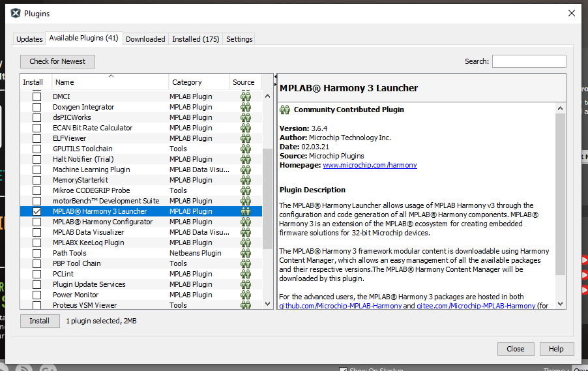This screenshot has width=588, height=371.
Task: Click the source icon in MPLAB Data Visualizer row
Action: pyautogui.click(x=246, y=232)
